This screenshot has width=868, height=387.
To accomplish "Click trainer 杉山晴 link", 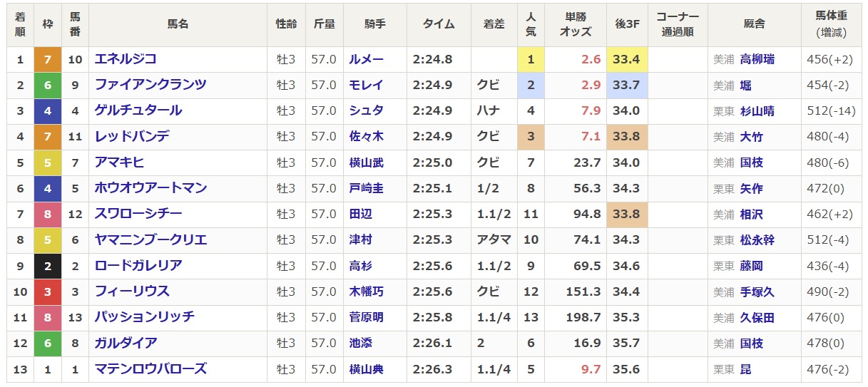I will pyautogui.click(x=757, y=110).
